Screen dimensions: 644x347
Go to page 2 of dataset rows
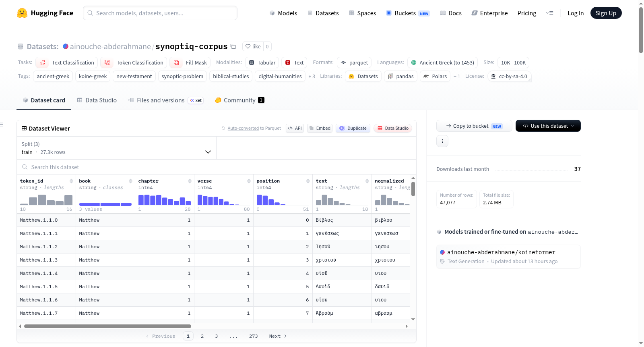click(202, 336)
